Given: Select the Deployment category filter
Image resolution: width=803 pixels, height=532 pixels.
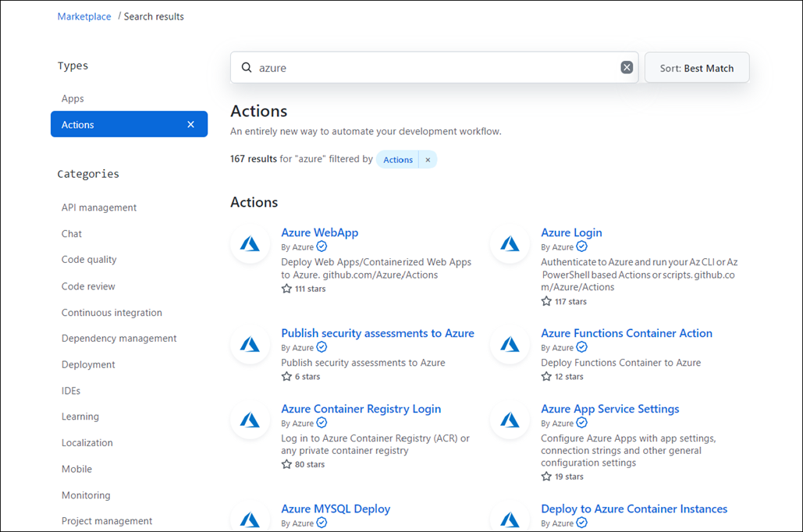Looking at the screenshot, I should (x=88, y=364).
